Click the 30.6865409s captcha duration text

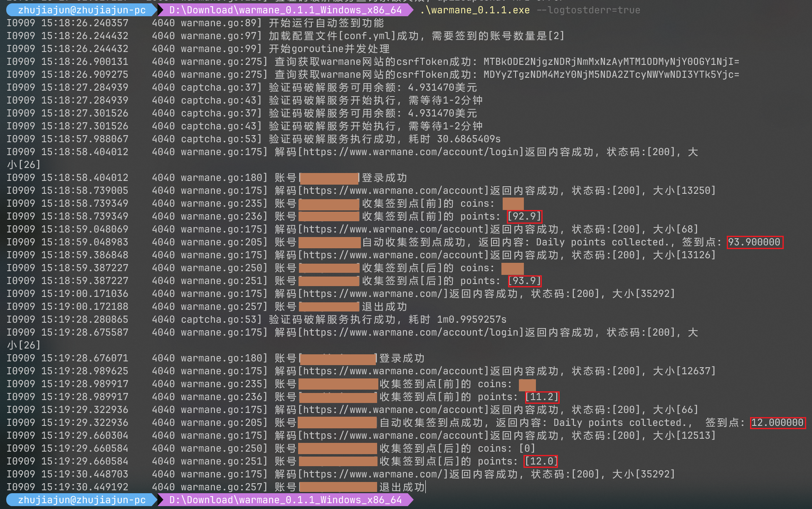click(x=469, y=139)
